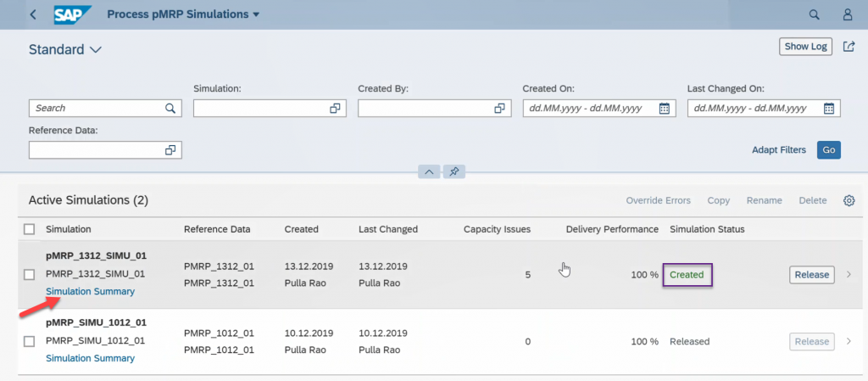
Task: Open details arrow for pMRP_1312_SIMU_01 row
Action: [849, 274]
